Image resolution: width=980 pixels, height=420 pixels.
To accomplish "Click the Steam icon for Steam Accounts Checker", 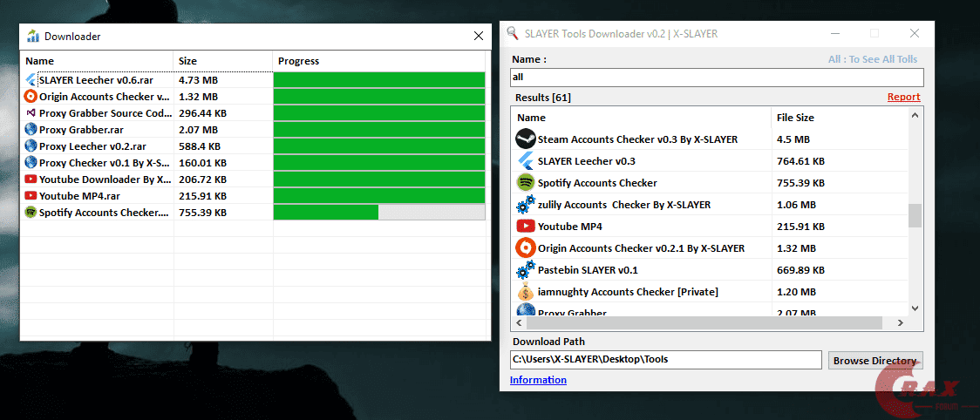I will (x=526, y=139).
